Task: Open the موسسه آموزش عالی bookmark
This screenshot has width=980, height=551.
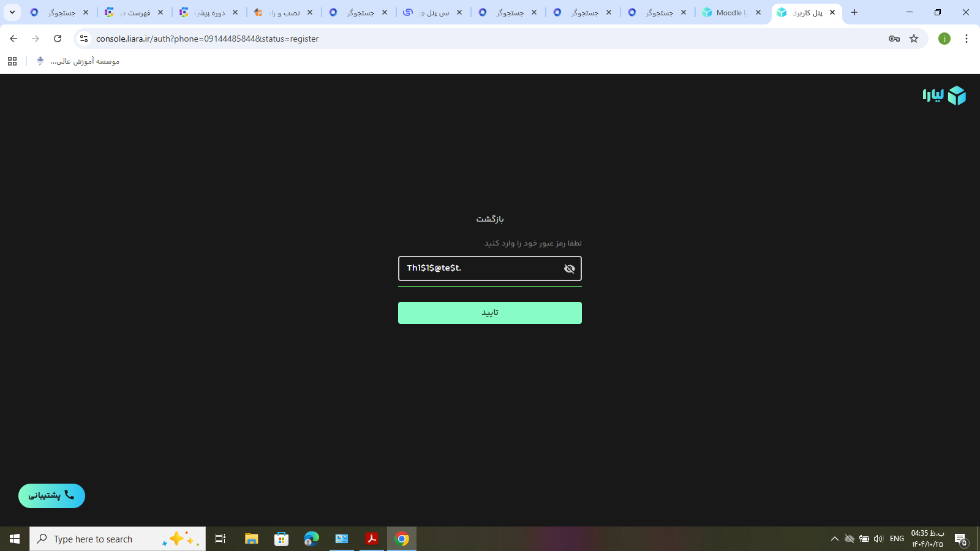Action: click(x=78, y=61)
